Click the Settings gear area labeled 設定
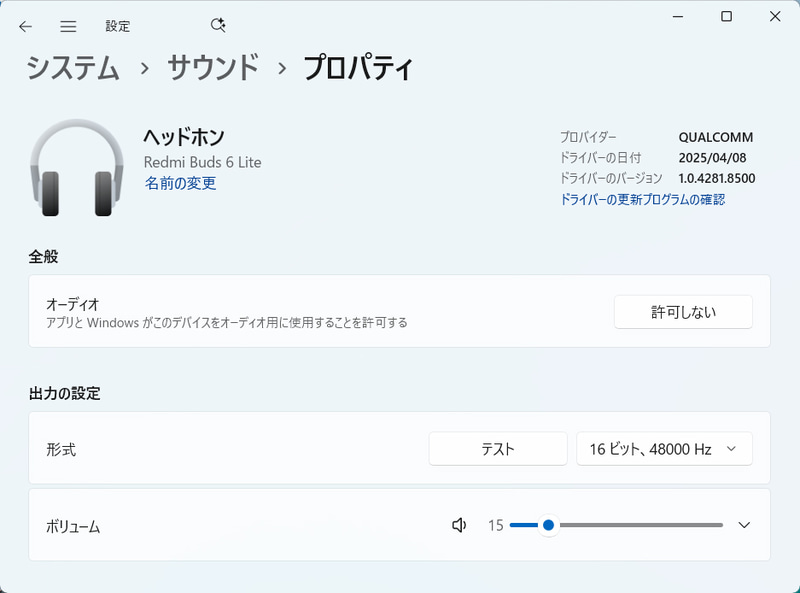 click(117, 27)
